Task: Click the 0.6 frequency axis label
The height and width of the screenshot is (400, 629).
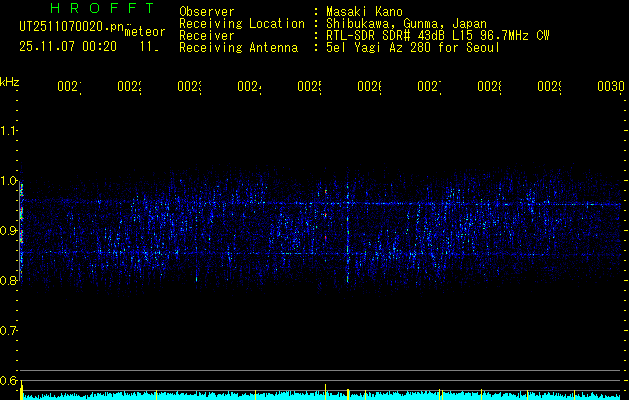Action: [x=10, y=381]
